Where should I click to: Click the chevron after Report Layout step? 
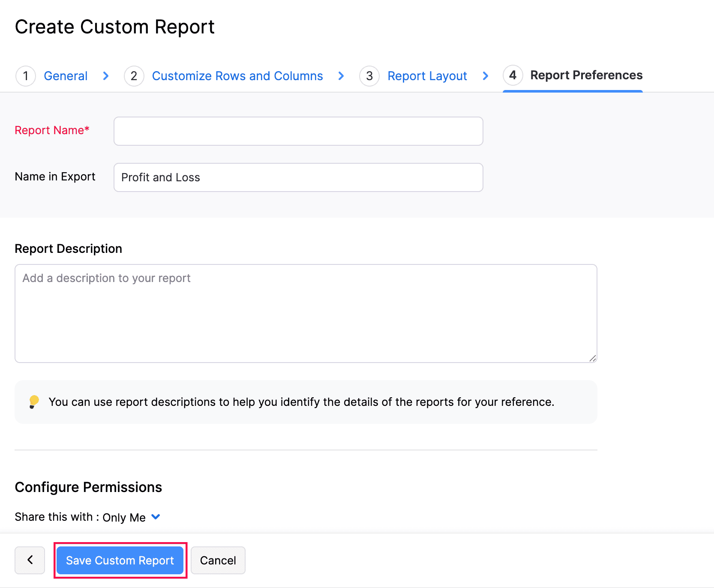pyautogui.click(x=485, y=76)
